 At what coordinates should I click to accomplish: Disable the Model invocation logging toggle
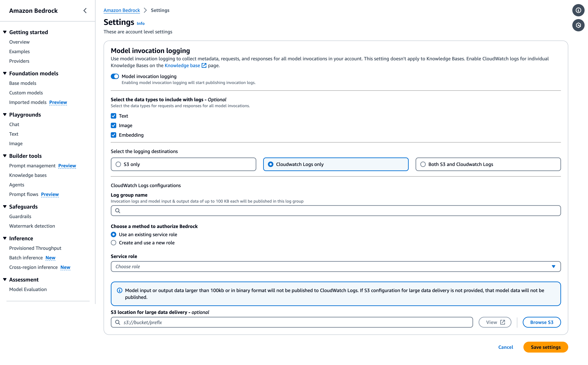(x=115, y=76)
